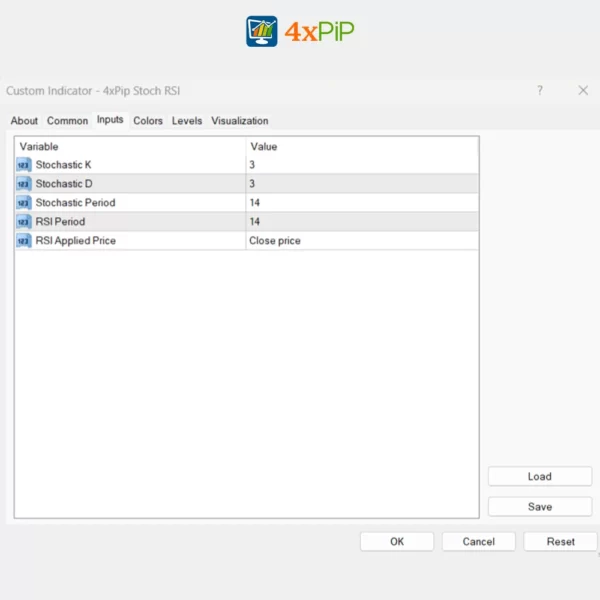600x600 pixels.
Task: Close the Custom Indicator dialog
Action: (x=583, y=90)
